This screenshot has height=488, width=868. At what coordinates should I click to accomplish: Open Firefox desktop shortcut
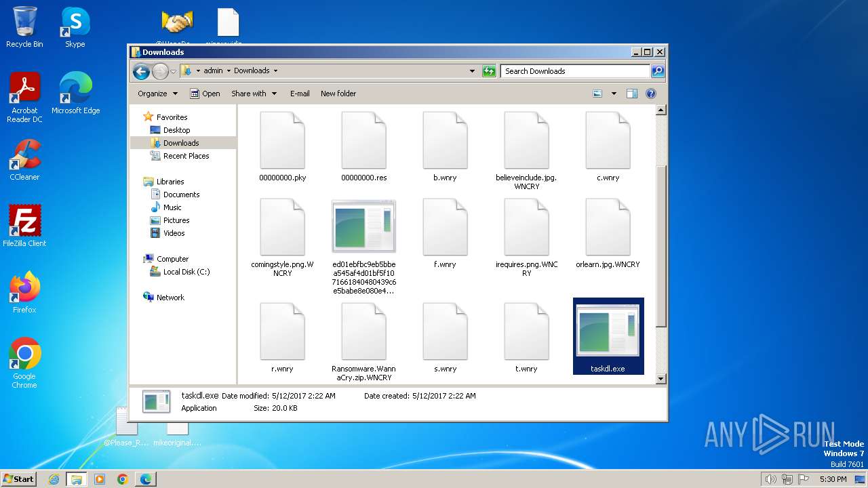24,293
